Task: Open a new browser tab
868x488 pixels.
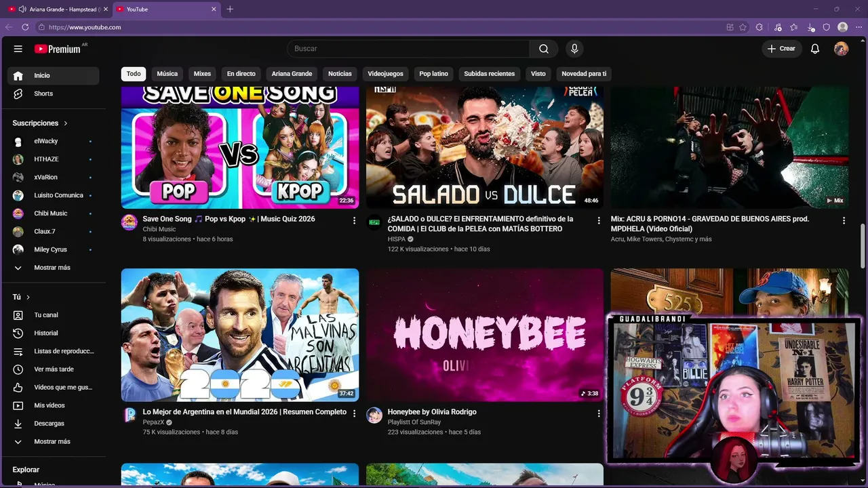Action: [230, 9]
